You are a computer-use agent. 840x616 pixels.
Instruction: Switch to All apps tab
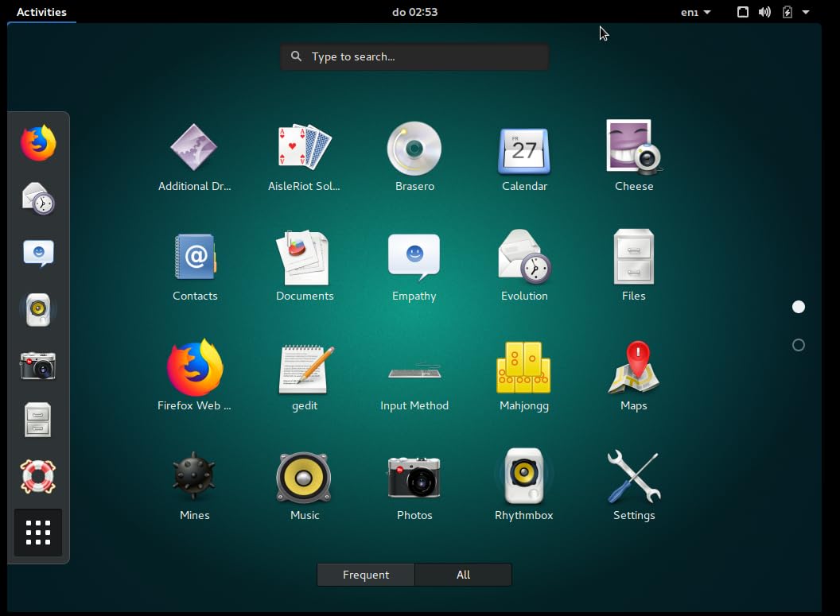tap(464, 575)
